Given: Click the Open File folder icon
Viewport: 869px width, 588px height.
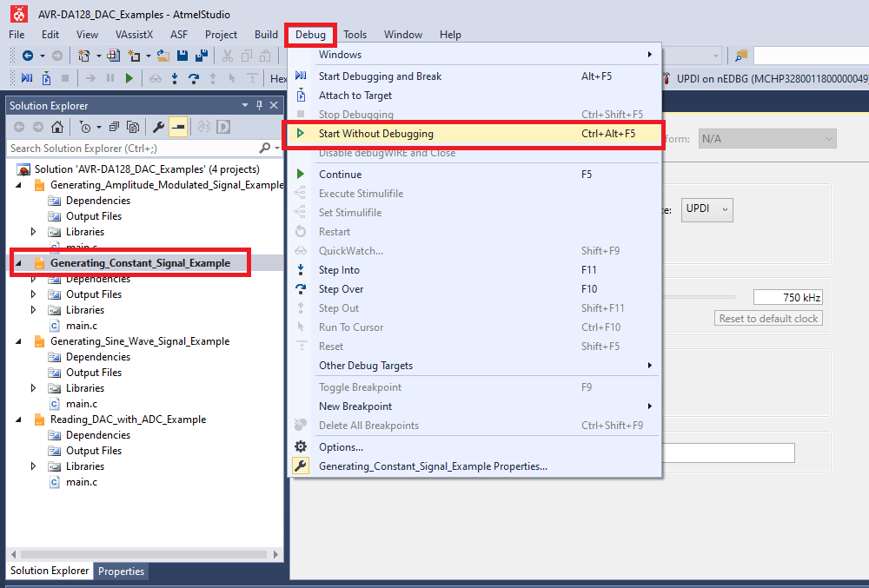Looking at the screenshot, I should 163,56.
